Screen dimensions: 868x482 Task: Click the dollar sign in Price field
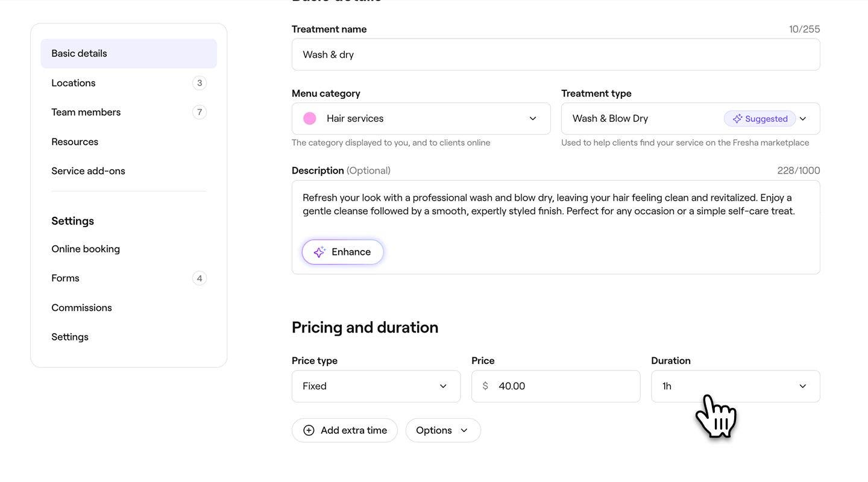(x=485, y=386)
